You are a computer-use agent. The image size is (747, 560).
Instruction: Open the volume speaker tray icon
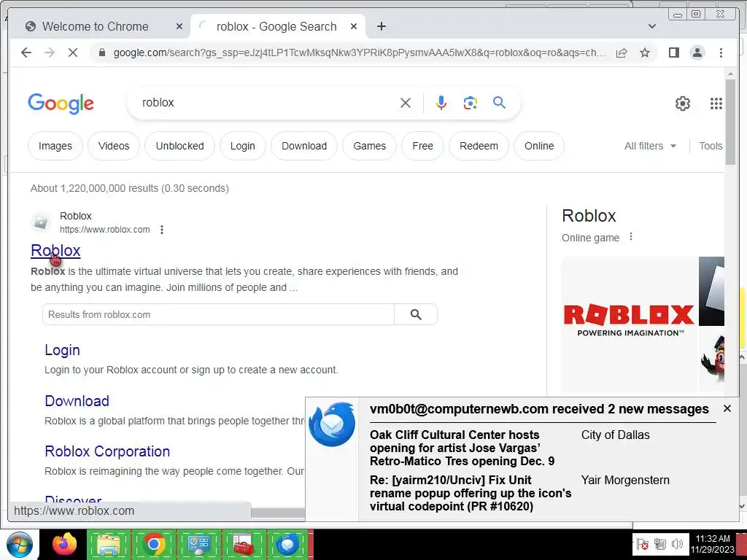677,544
